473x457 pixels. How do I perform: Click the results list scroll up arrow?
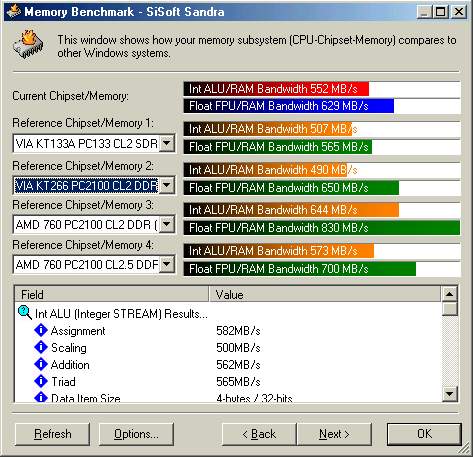(449, 294)
